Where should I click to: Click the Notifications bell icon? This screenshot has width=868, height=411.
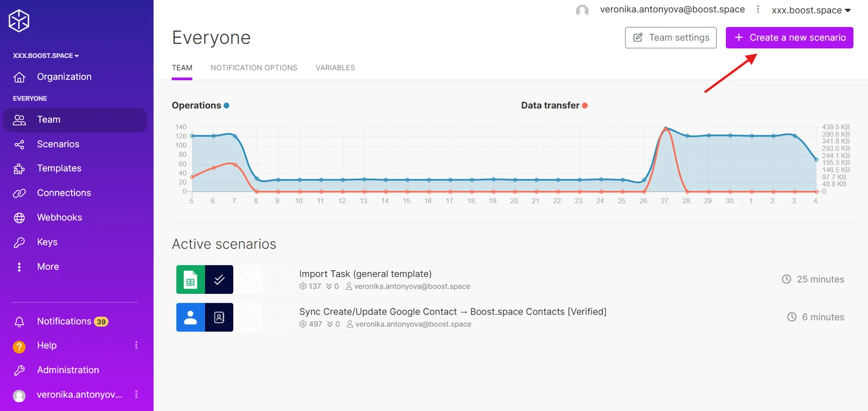(x=20, y=322)
